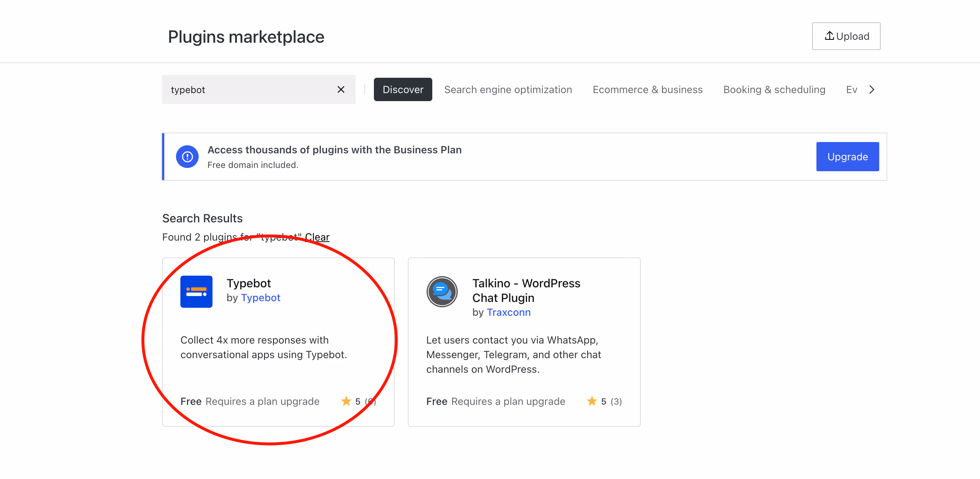
Task: Click 'Requires a plan upgrade' on Talkino card
Action: coord(508,401)
